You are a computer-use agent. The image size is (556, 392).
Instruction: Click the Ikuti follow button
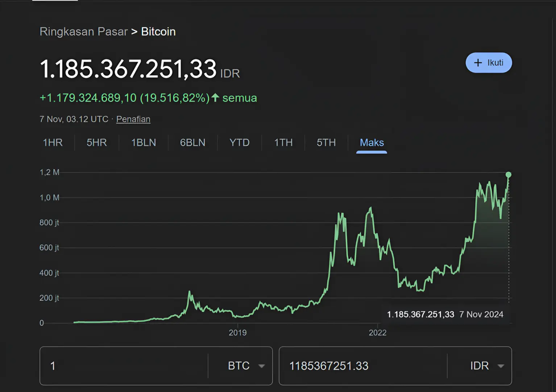[x=489, y=63]
